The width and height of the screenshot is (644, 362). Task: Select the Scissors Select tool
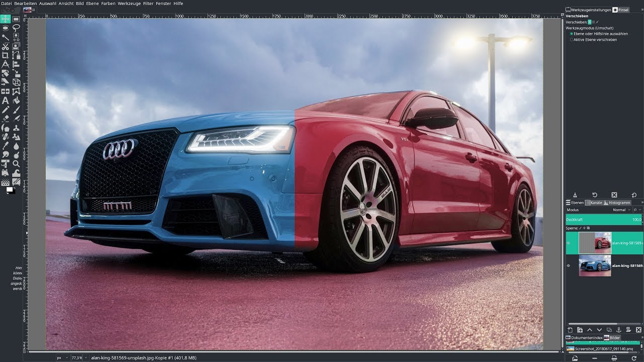(5, 47)
